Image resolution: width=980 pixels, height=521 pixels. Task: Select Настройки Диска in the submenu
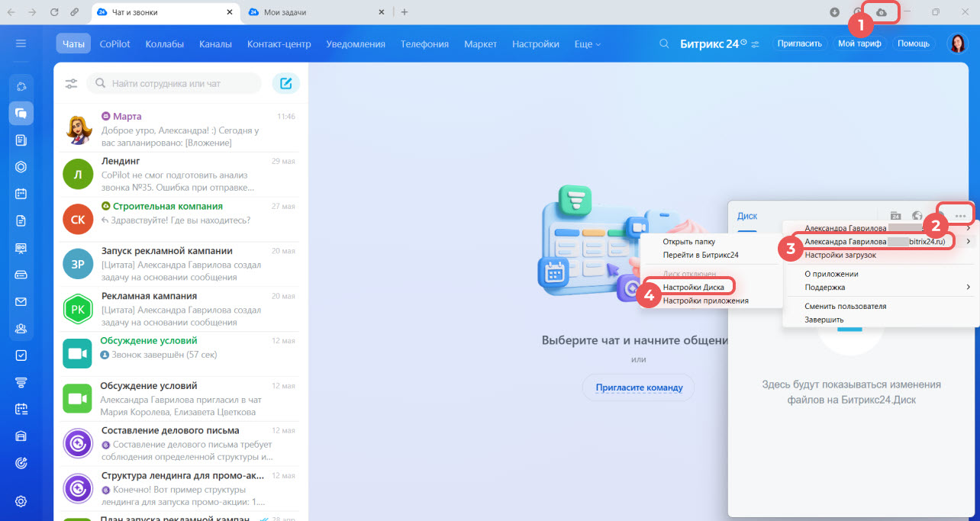pos(694,288)
